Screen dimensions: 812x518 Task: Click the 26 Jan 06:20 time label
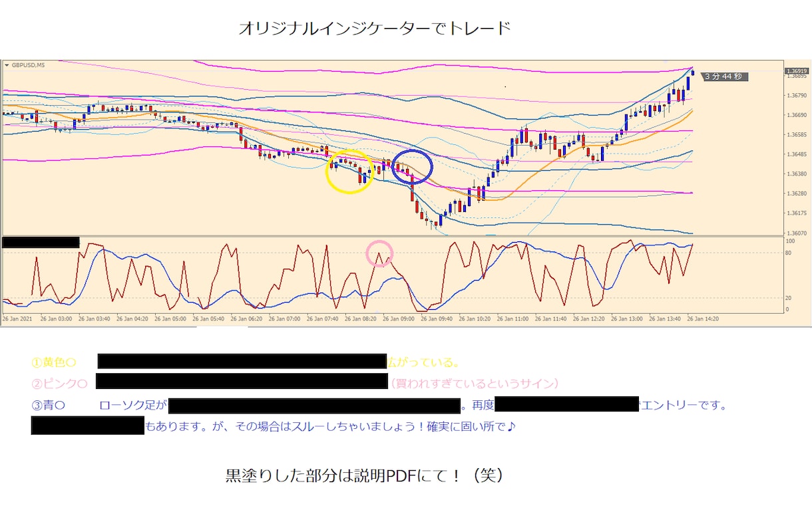pyautogui.click(x=246, y=319)
